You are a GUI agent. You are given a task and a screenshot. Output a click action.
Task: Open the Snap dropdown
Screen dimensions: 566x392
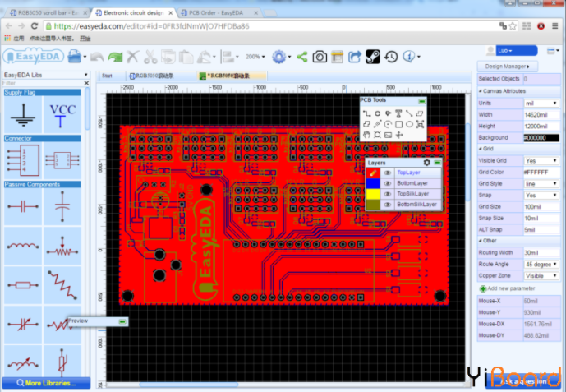(x=541, y=196)
